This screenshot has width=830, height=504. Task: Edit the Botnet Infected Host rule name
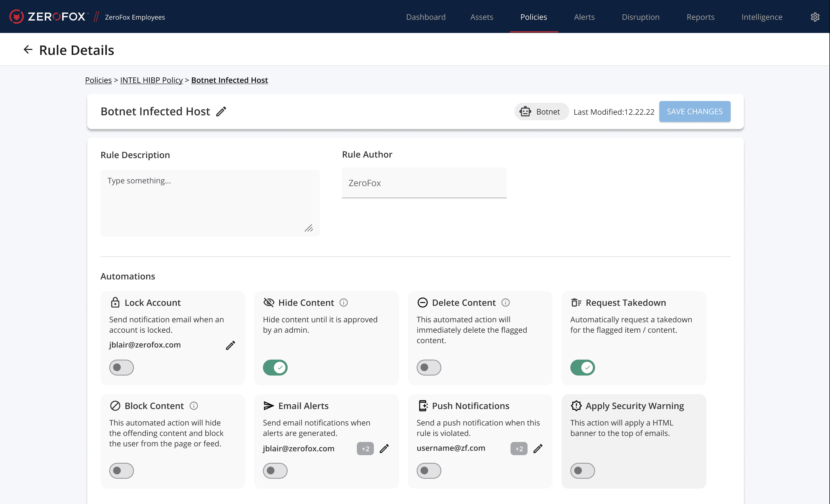click(221, 111)
